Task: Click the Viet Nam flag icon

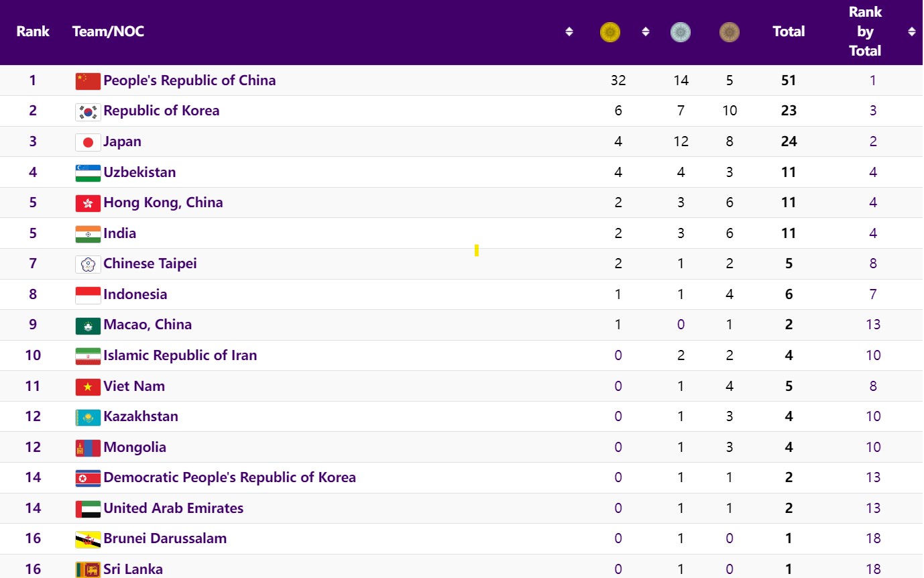Action: click(88, 387)
